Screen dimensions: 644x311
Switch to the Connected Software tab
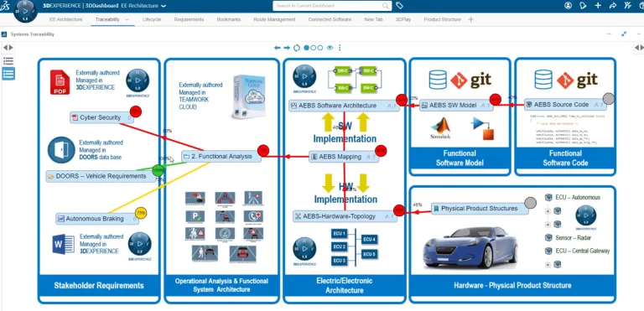point(330,19)
